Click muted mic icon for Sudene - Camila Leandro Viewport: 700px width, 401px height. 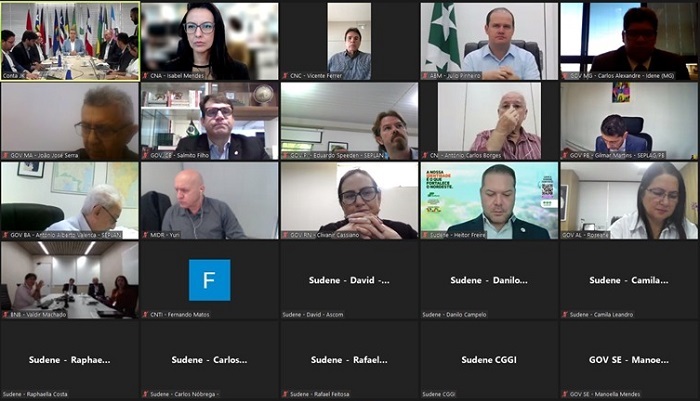pyautogui.click(x=565, y=314)
